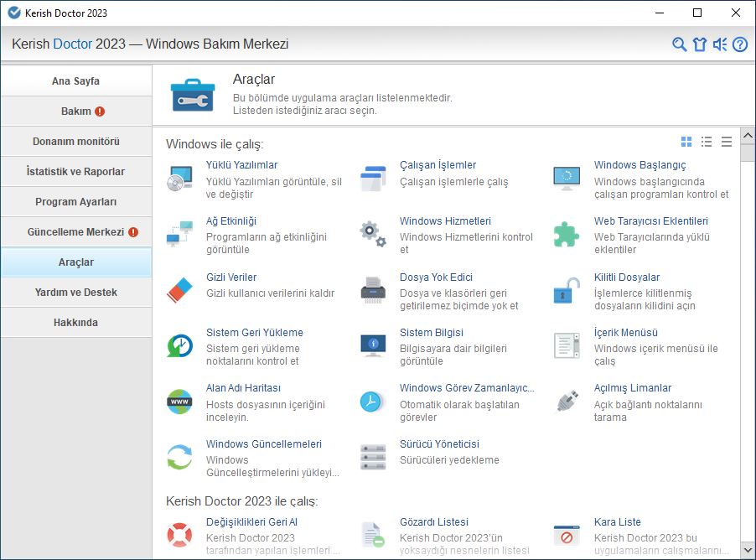The image size is (756, 560).
Task: Open the Windows Hizmetleri link
Action: coord(445,221)
